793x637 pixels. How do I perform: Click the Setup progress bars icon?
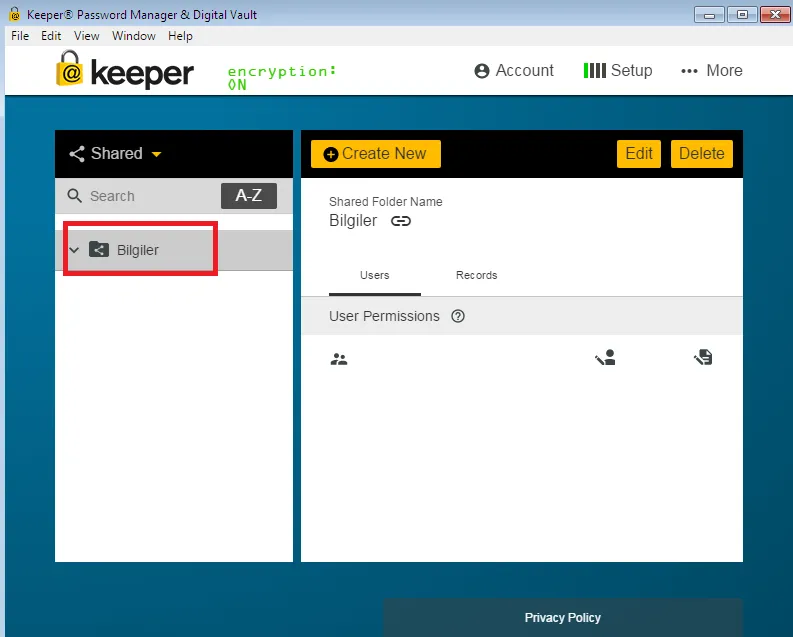pyautogui.click(x=594, y=70)
